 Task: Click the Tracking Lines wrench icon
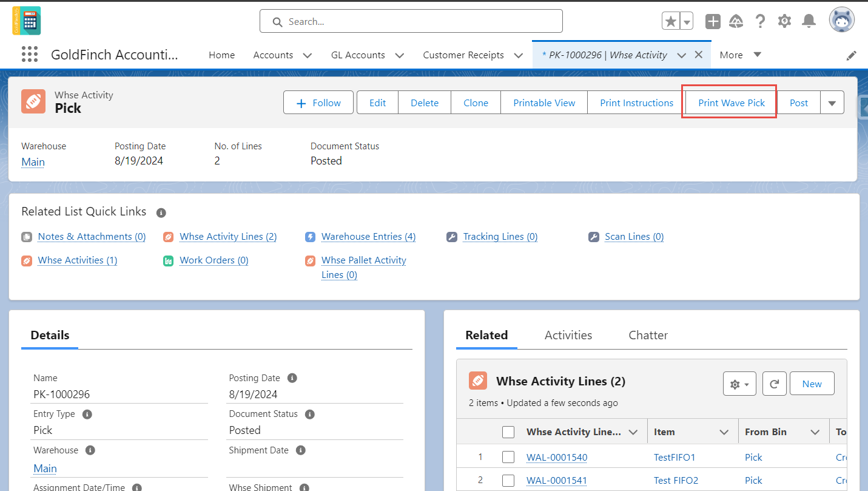tap(451, 237)
